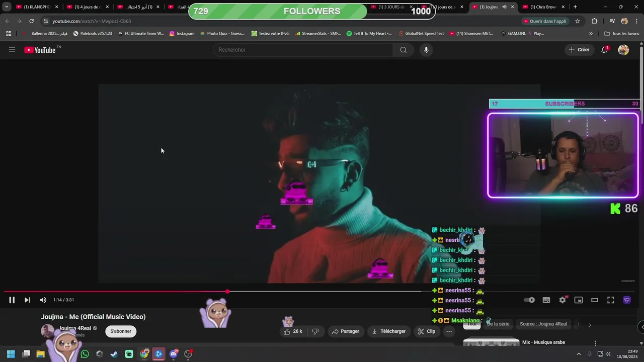The image size is (644, 362).
Task: Show more filter chips with arrow
Action: coord(590,324)
